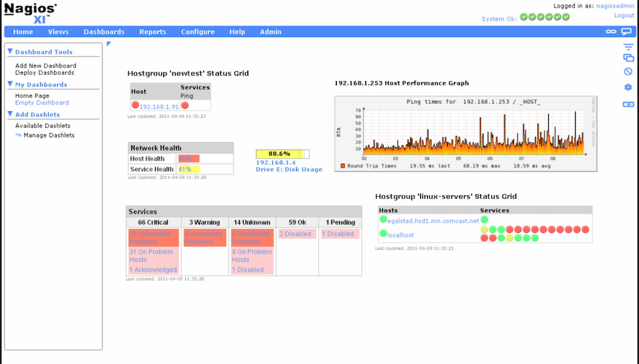Click the Manage Dashlets arrow icon
The width and height of the screenshot is (639, 364).
click(x=19, y=135)
